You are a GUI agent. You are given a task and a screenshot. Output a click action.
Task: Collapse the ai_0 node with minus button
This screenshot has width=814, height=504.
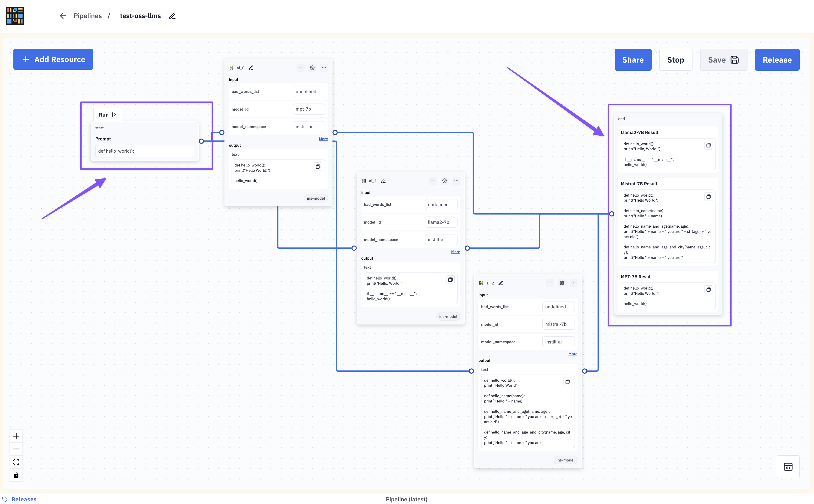pyautogui.click(x=300, y=68)
